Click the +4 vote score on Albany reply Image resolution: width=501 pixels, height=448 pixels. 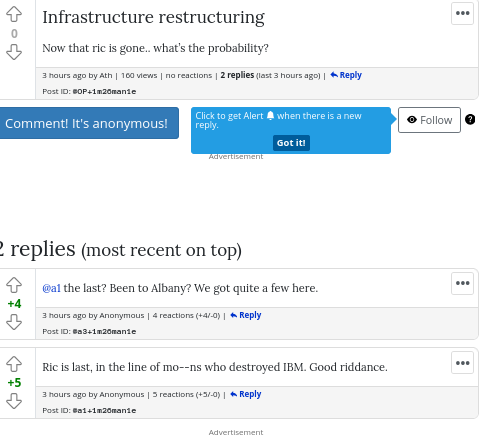click(14, 304)
